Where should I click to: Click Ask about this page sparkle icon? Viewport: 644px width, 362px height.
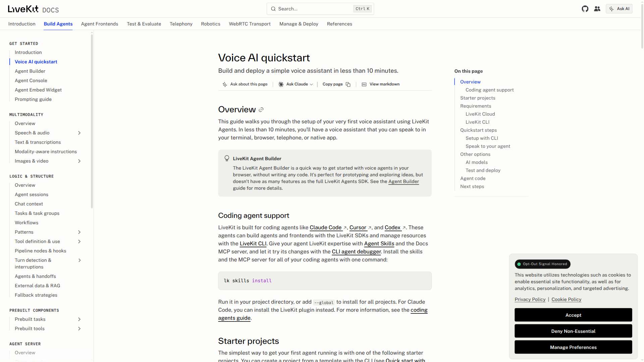225,84
